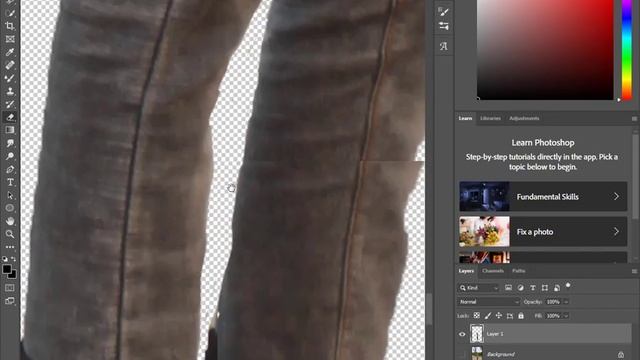Select the Frame tool

(10, 39)
